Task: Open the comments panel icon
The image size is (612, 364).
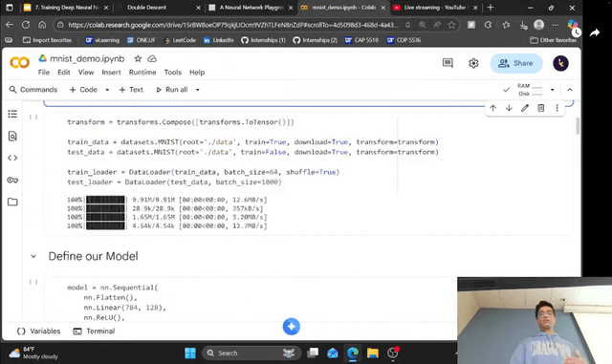Action: 448,63
